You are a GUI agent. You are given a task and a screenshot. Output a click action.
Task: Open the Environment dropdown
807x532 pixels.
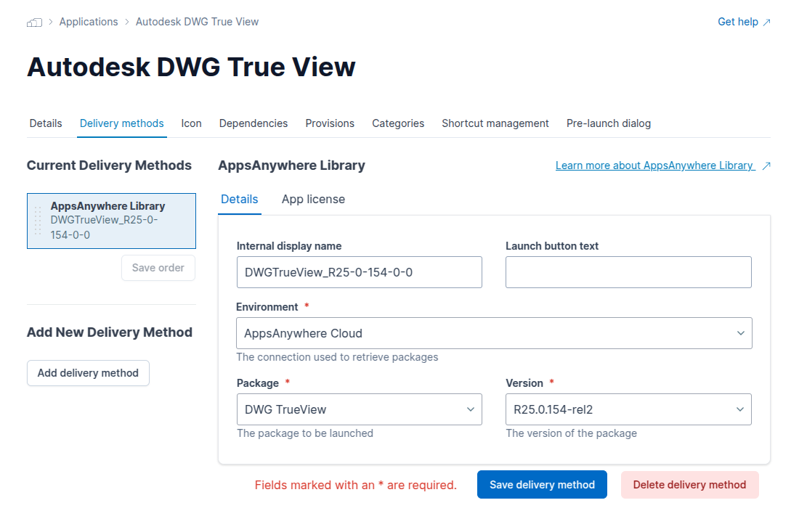tap(493, 333)
